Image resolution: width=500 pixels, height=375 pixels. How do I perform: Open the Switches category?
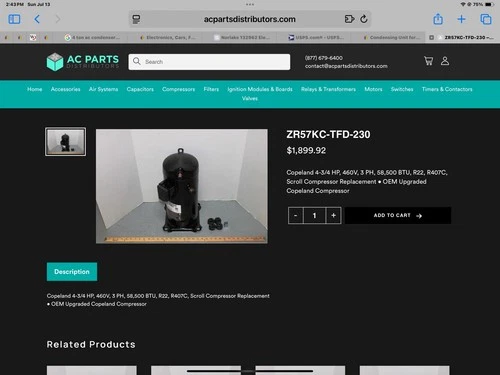point(402,89)
